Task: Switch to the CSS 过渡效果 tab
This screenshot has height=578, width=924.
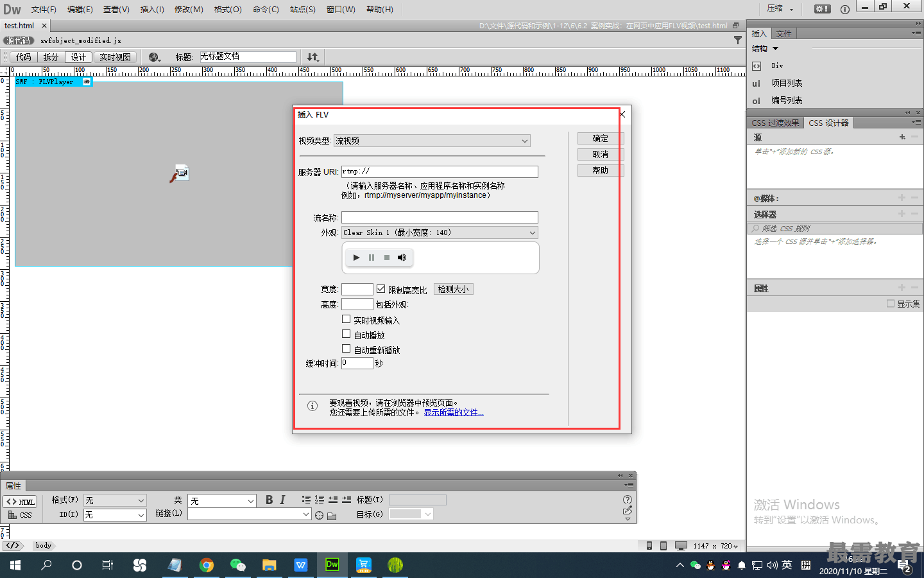Action: [x=775, y=123]
